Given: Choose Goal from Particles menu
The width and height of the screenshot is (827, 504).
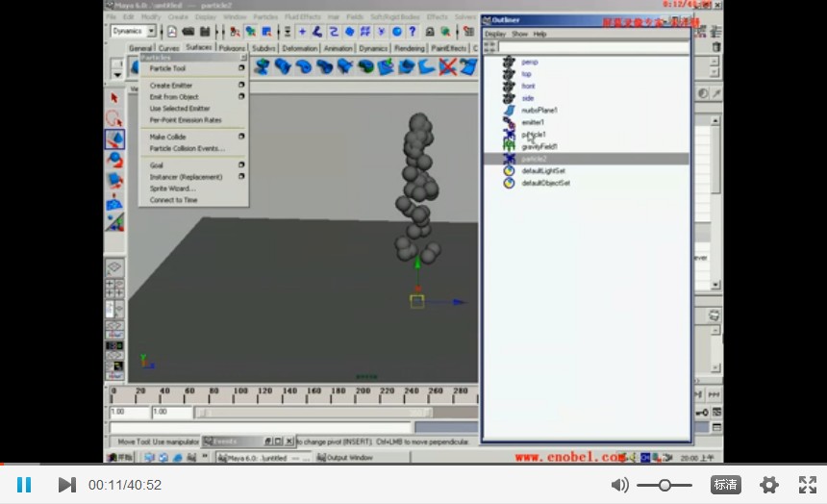Looking at the screenshot, I should coord(156,165).
